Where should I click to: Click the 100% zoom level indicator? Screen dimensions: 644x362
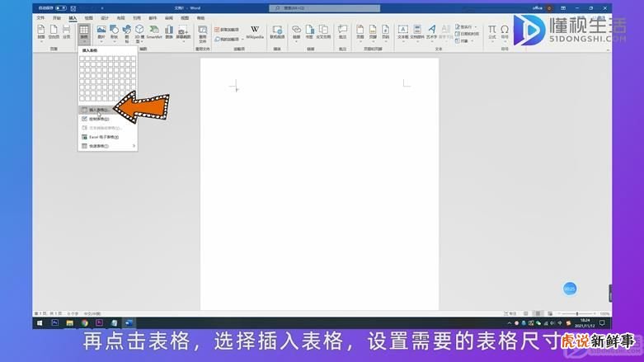604,313
